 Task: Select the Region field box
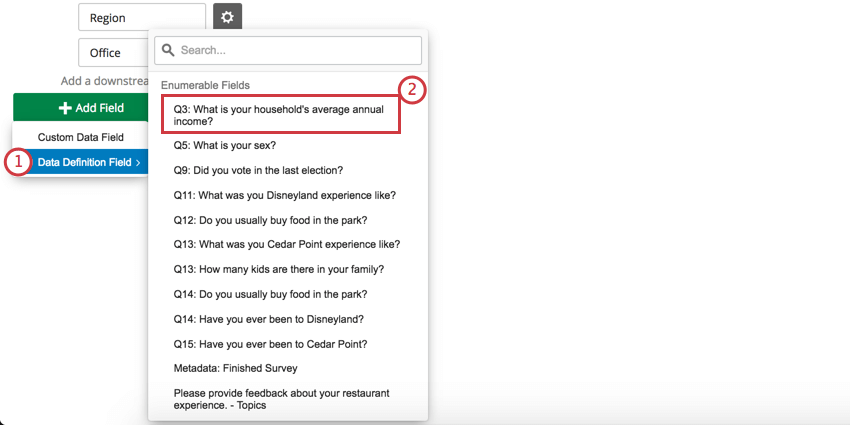pyautogui.click(x=142, y=17)
